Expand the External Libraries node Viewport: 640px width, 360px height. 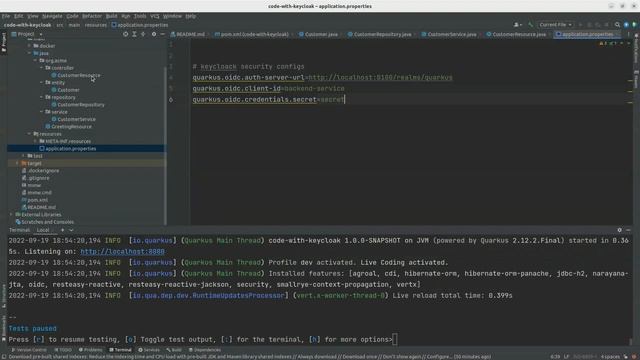click(11, 214)
